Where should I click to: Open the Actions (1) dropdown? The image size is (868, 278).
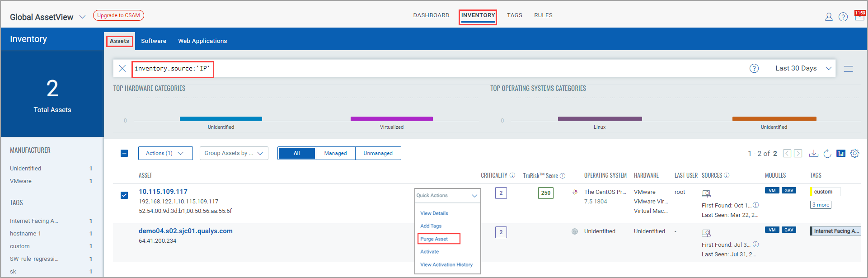[x=165, y=153]
